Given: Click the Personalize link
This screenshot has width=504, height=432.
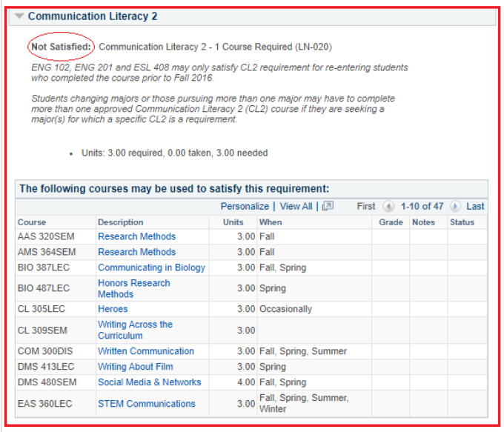Looking at the screenshot, I should pyautogui.click(x=245, y=206).
